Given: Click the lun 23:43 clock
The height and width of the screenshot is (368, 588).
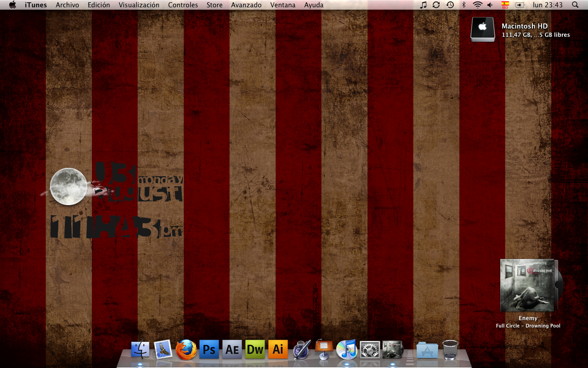Looking at the screenshot, I should pyautogui.click(x=548, y=5).
